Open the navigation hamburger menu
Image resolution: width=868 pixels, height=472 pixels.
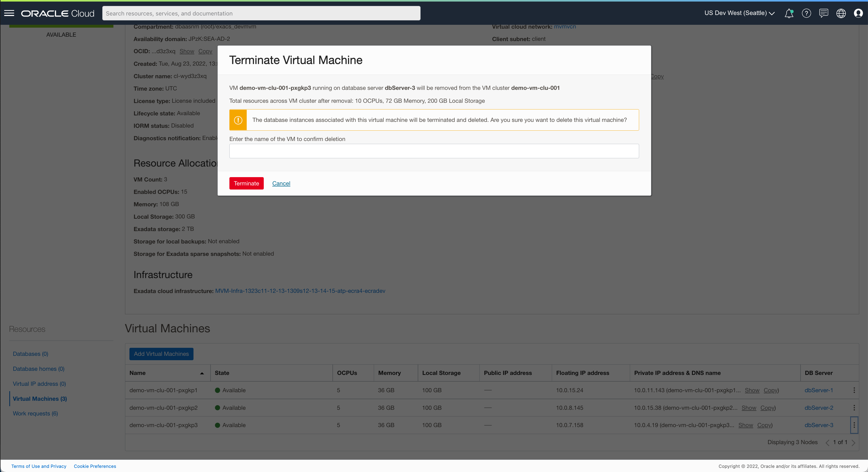click(x=9, y=13)
